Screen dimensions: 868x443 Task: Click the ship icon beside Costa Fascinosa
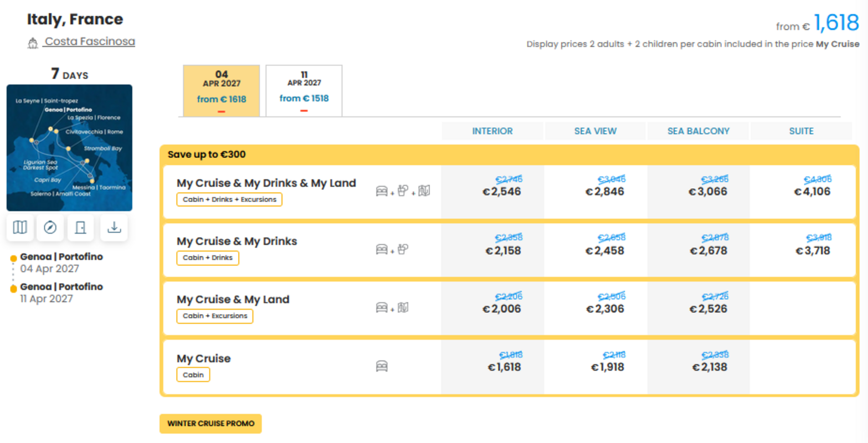coord(33,43)
